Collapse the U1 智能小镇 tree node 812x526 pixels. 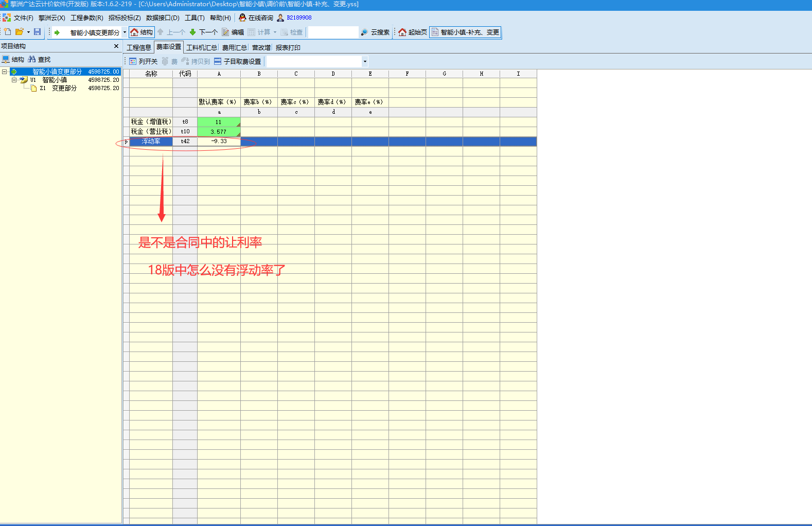pyautogui.click(x=14, y=80)
